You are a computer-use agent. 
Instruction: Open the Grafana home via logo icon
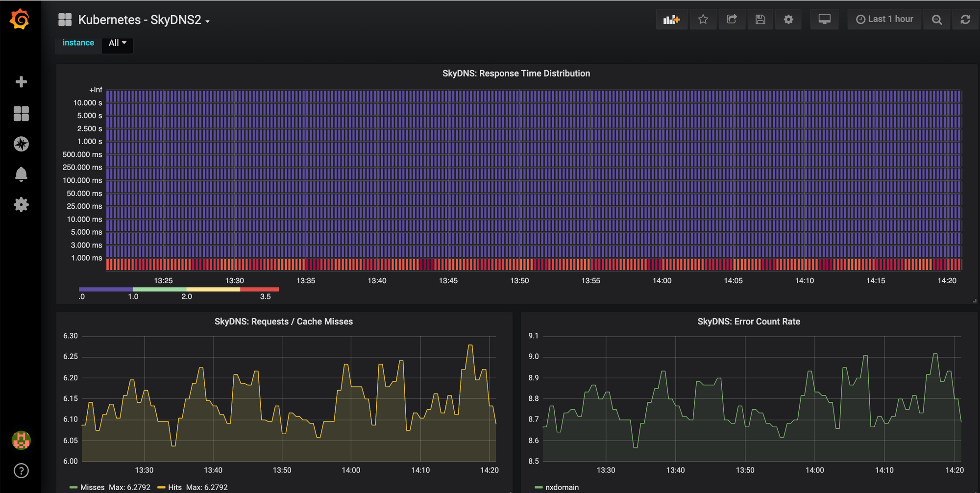tap(21, 19)
